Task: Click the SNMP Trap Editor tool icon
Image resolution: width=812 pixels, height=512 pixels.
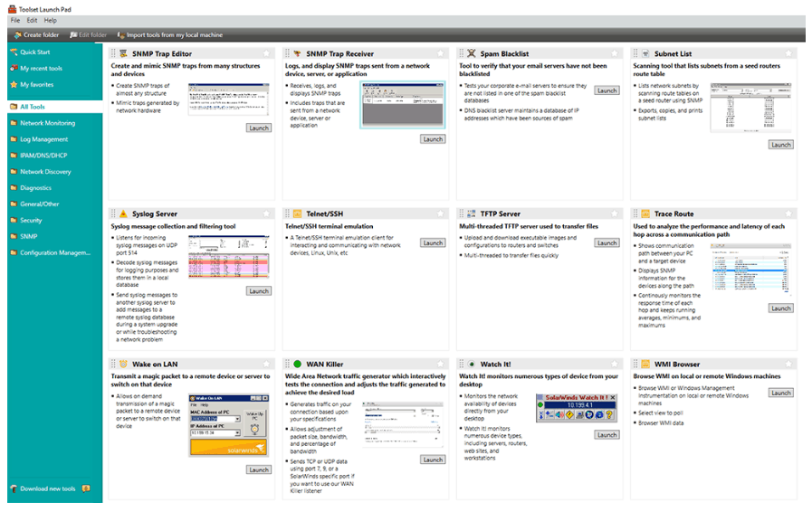Action: [x=123, y=53]
